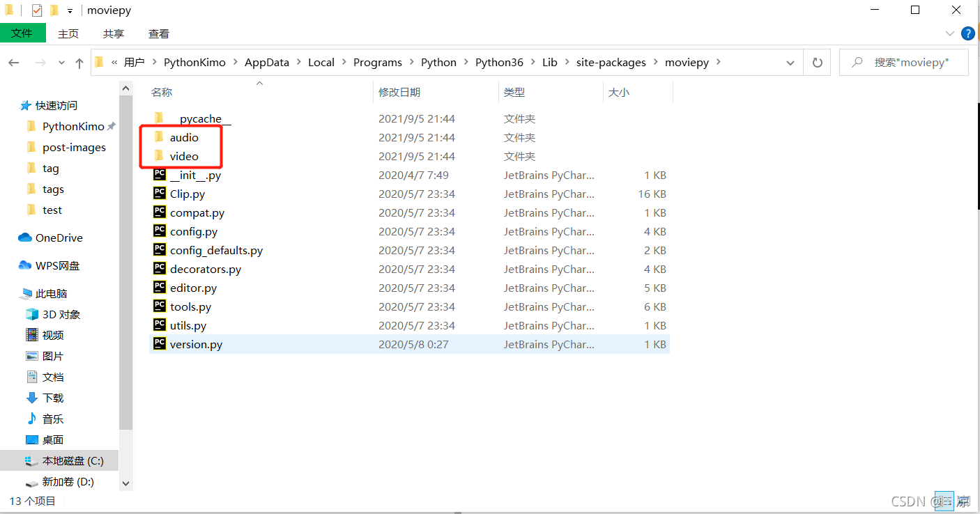Select the editor.py file icon

[x=159, y=288]
